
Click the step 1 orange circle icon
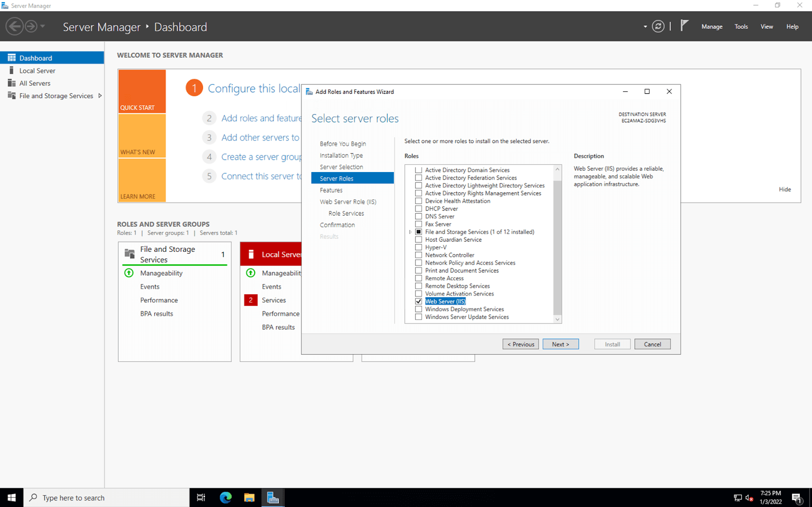point(194,88)
